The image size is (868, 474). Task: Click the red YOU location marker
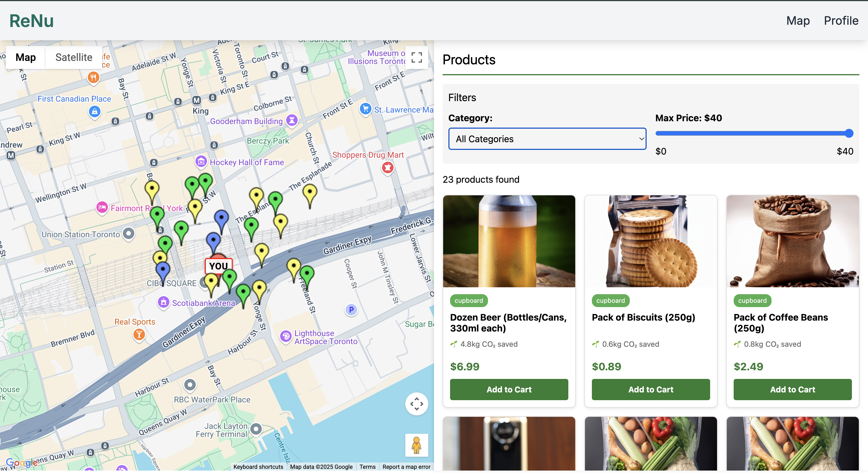pos(218,266)
